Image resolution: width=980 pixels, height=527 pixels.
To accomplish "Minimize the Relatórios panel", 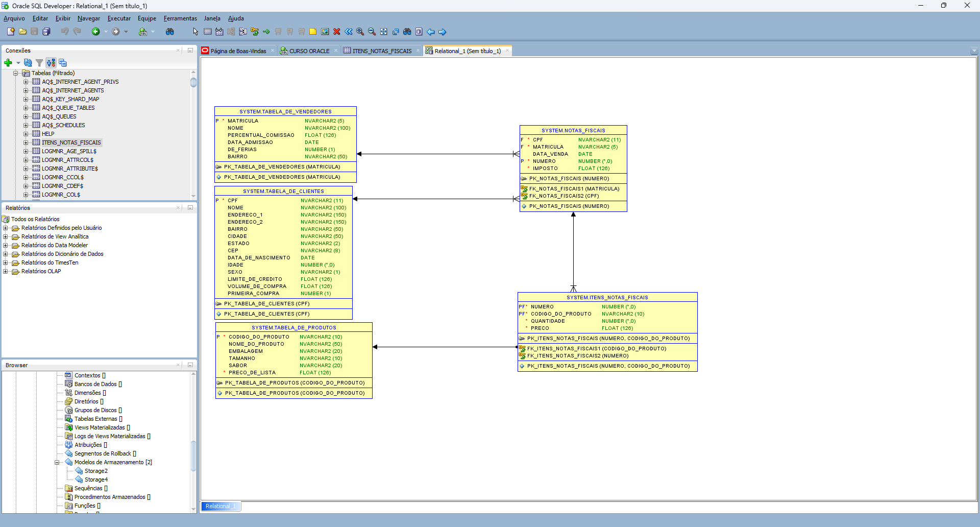I will click(x=190, y=208).
